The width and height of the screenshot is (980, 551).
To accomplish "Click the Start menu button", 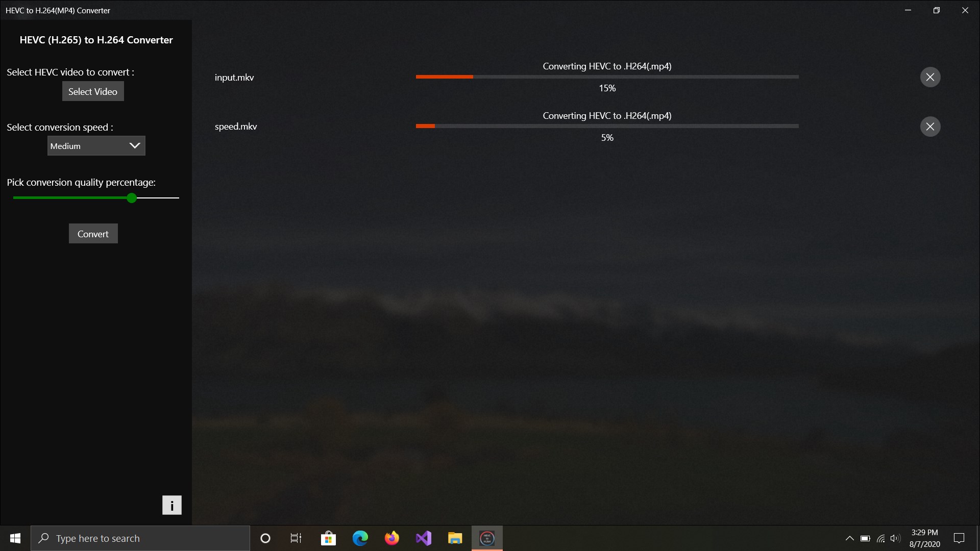I will point(15,538).
